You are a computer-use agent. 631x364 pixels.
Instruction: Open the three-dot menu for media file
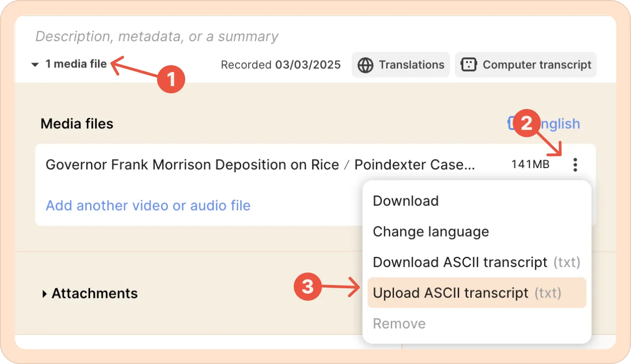point(575,165)
